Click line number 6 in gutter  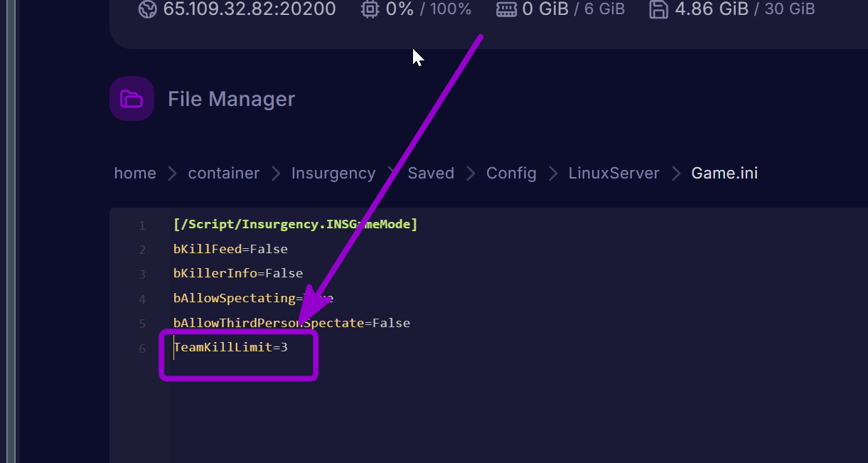[x=142, y=348]
